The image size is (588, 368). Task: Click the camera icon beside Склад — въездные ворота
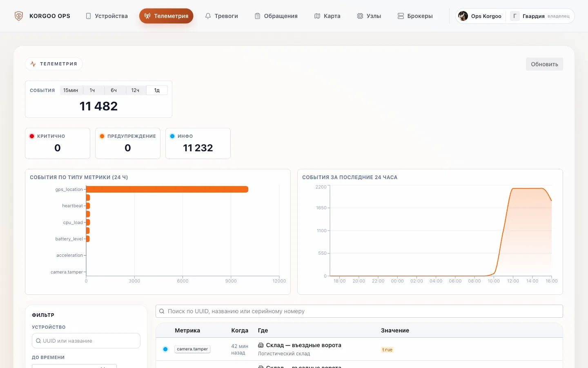coord(261,345)
